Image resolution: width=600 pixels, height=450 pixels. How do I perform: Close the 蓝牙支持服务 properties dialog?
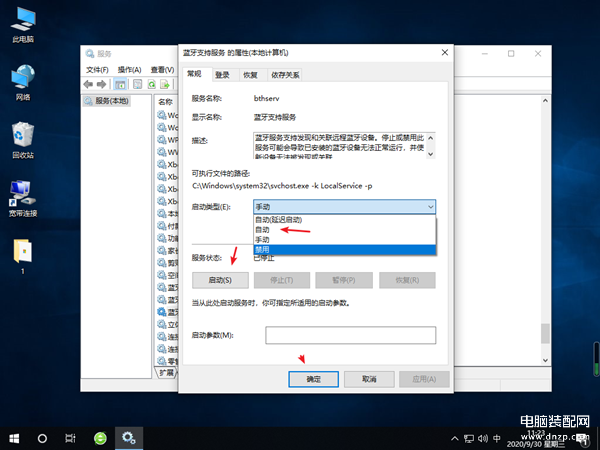pos(445,52)
